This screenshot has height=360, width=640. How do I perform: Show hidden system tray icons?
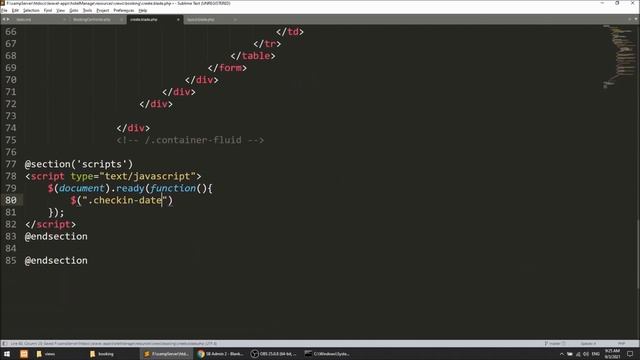[562, 354]
